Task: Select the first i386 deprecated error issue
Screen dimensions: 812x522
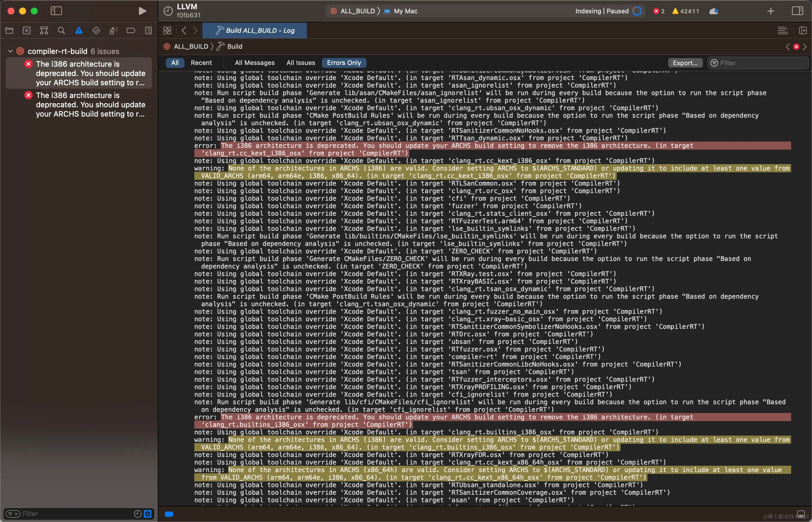Action: pyautogui.click(x=79, y=73)
